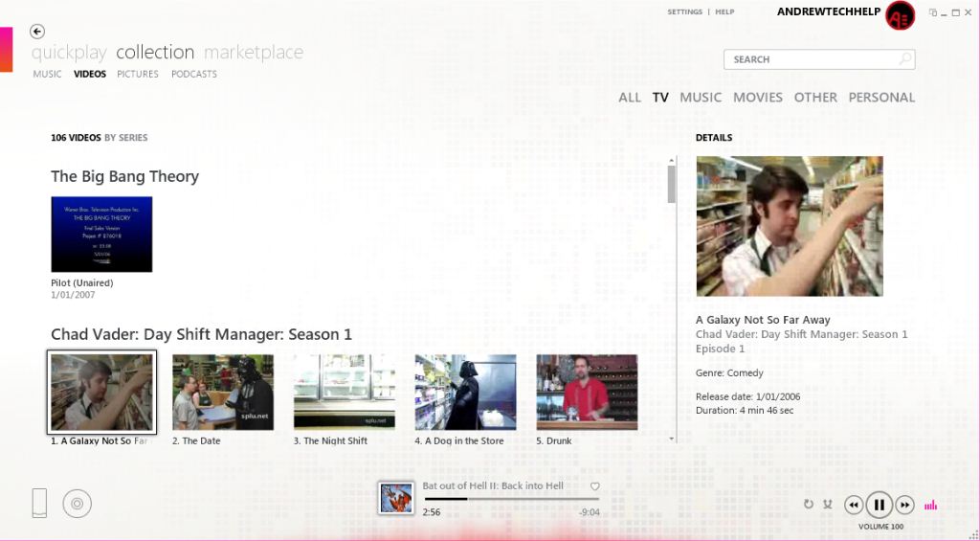
Task: Like the current song with the heart icon
Action: 595,486
